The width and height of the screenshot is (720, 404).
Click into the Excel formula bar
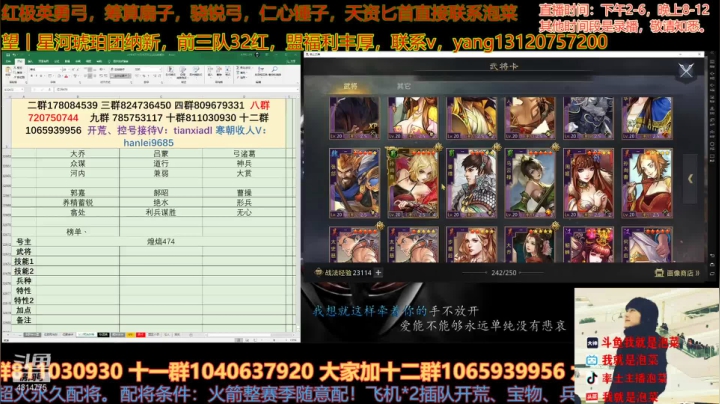pos(174,90)
